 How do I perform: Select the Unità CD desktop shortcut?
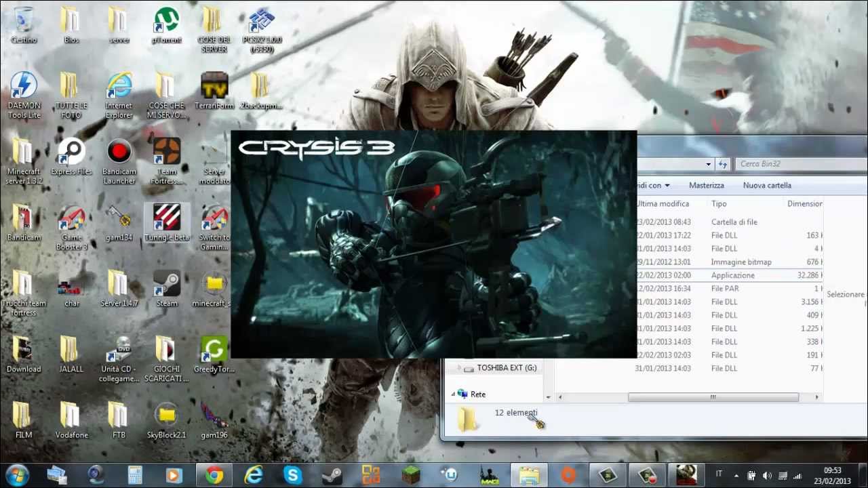point(119,359)
